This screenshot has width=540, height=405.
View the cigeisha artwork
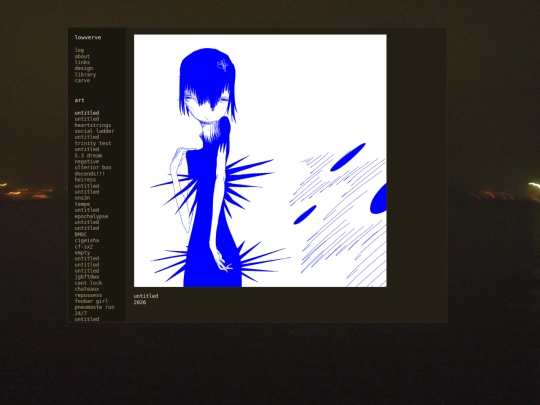click(x=87, y=240)
